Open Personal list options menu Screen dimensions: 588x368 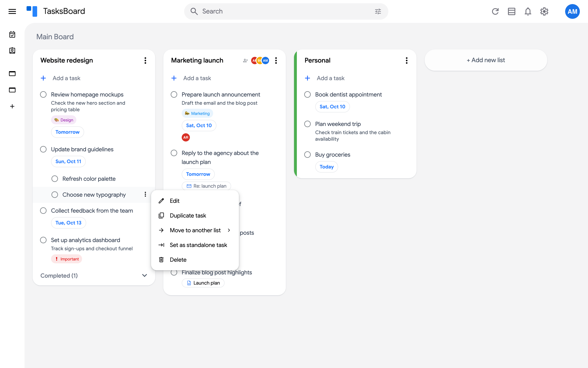pos(406,60)
